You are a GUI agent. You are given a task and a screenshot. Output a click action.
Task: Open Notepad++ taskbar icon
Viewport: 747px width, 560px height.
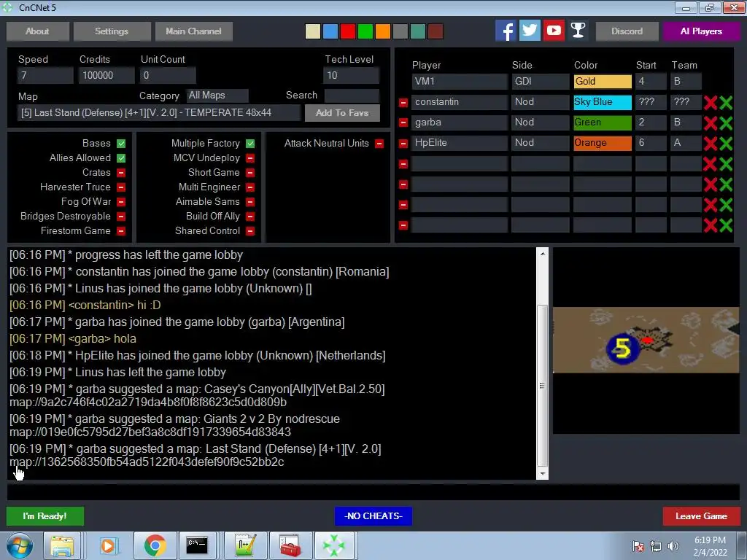click(245, 545)
